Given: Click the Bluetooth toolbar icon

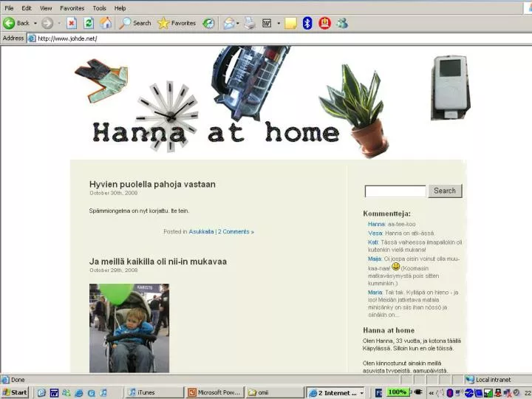Looking at the screenshot, I should [x=307, y=24].
